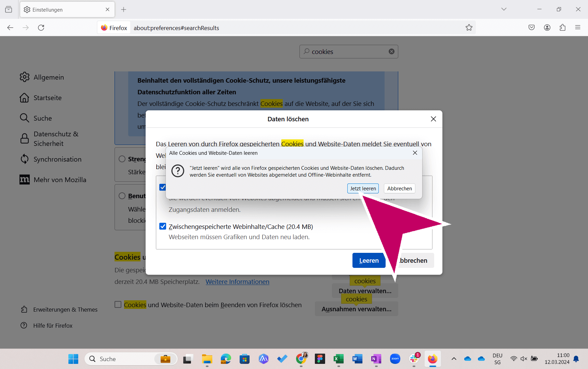Open Task View on taskbar

coord(187,359)
